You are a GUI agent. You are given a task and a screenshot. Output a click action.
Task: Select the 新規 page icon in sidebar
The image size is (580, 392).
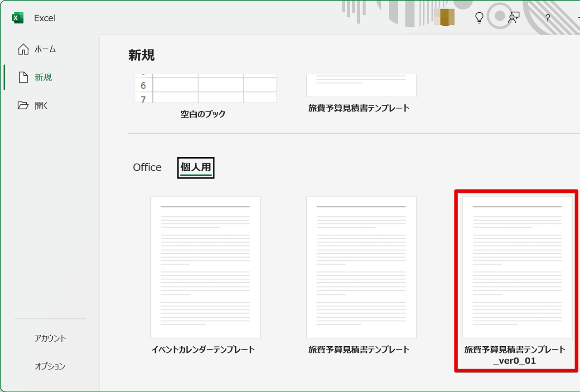tap(23, 77)
